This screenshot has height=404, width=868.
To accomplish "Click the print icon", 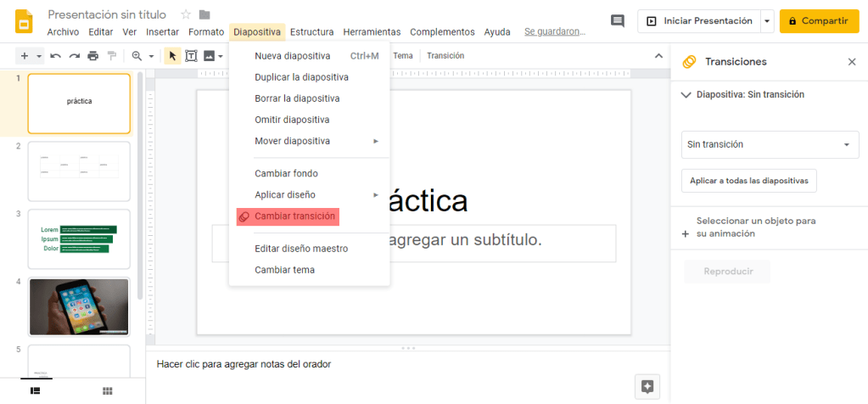I will click(92, 56).
